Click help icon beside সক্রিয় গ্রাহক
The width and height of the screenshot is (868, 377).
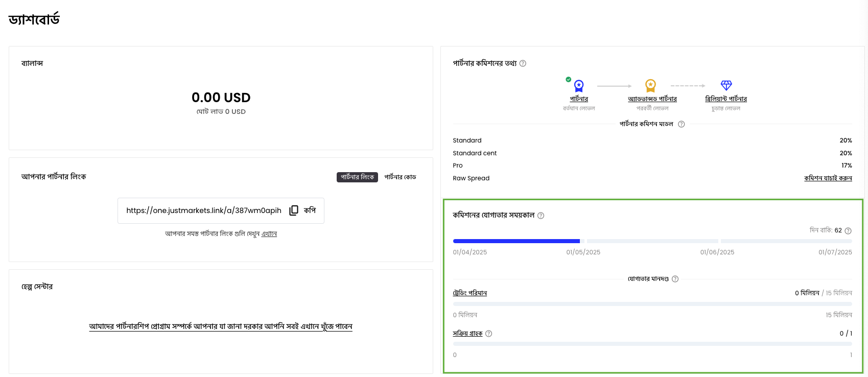[x=488, y=334]
